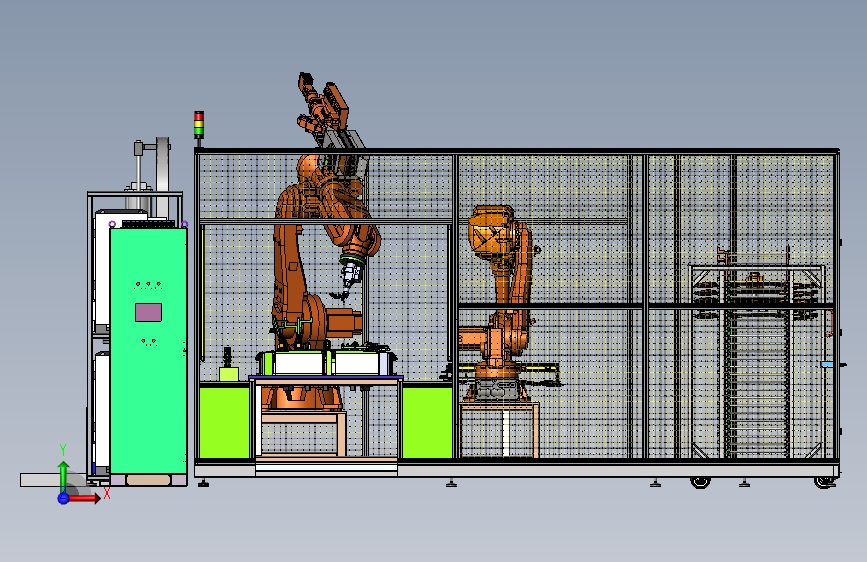867x562 pixels.
Task: Select the right orange robot's upper motor housing
Action: [x=492, y=231]
